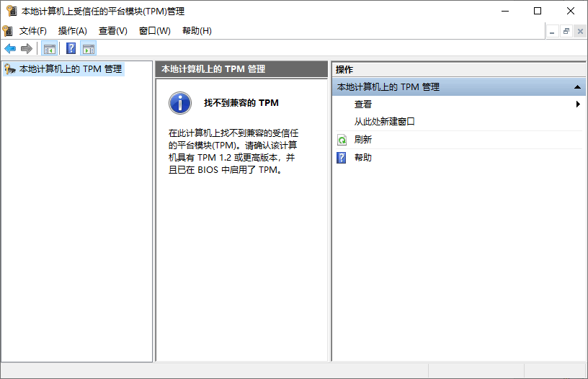
Task: Open the 查看(V) menu
Action: [x=113, y=31]
